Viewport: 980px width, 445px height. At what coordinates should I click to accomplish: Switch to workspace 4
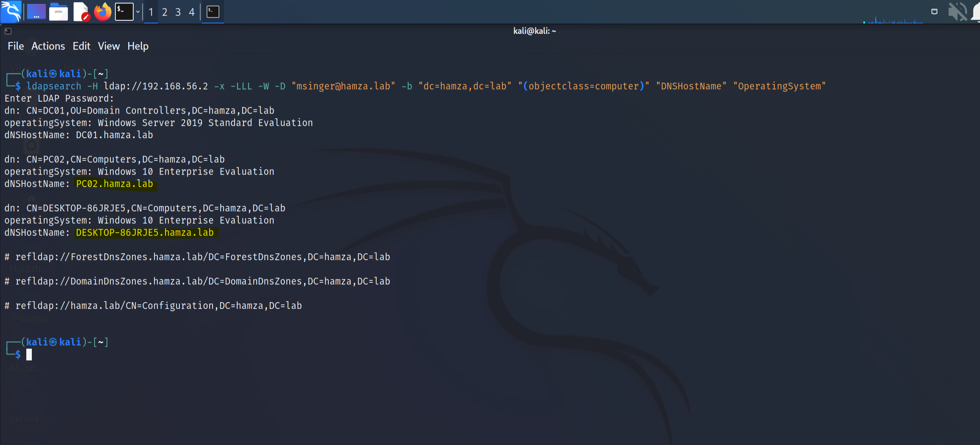(192, 12)
